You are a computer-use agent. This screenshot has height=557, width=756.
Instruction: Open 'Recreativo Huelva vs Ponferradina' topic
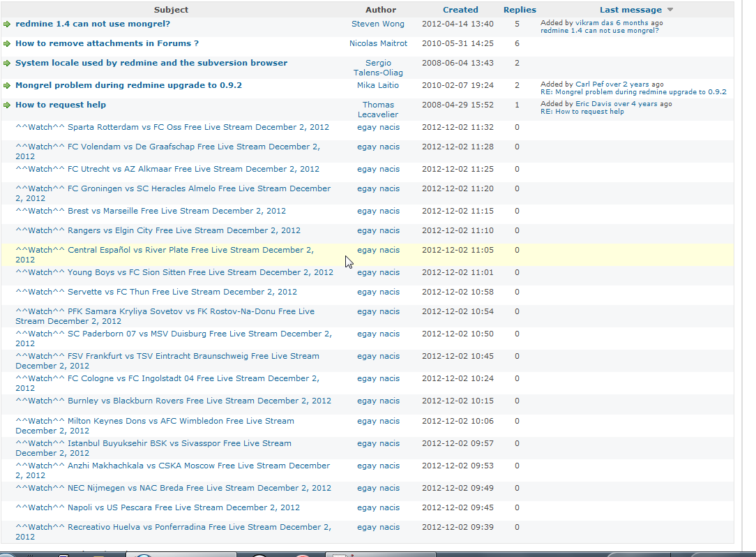point(173,532)
